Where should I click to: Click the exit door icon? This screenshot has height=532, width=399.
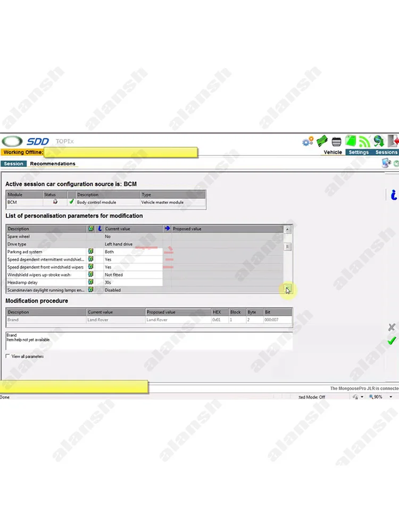click(393, 141)
